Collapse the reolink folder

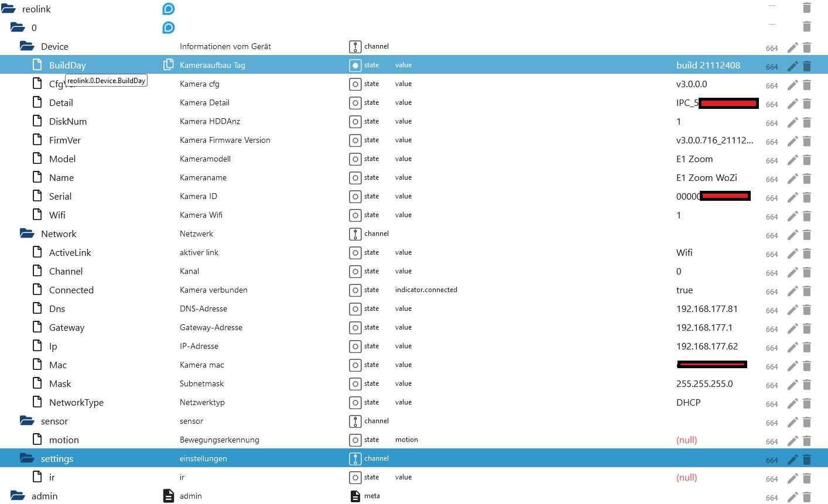[x=8, y=9]
